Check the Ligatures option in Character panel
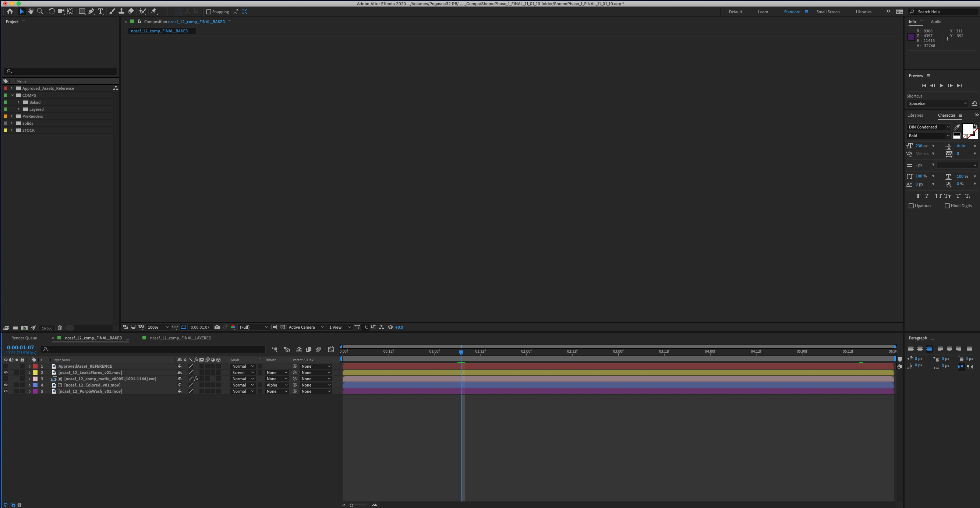 point(912,205)
